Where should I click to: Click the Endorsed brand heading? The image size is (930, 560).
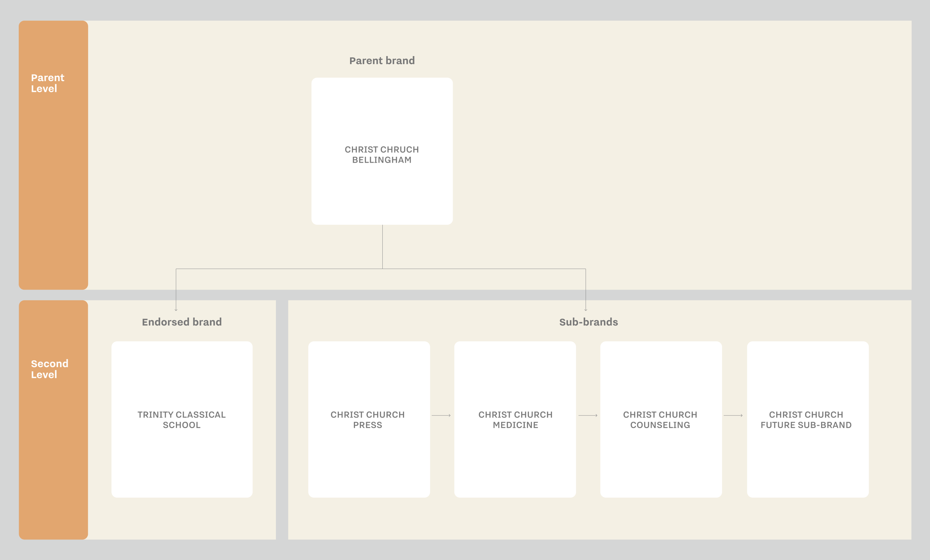click(182, 322)
